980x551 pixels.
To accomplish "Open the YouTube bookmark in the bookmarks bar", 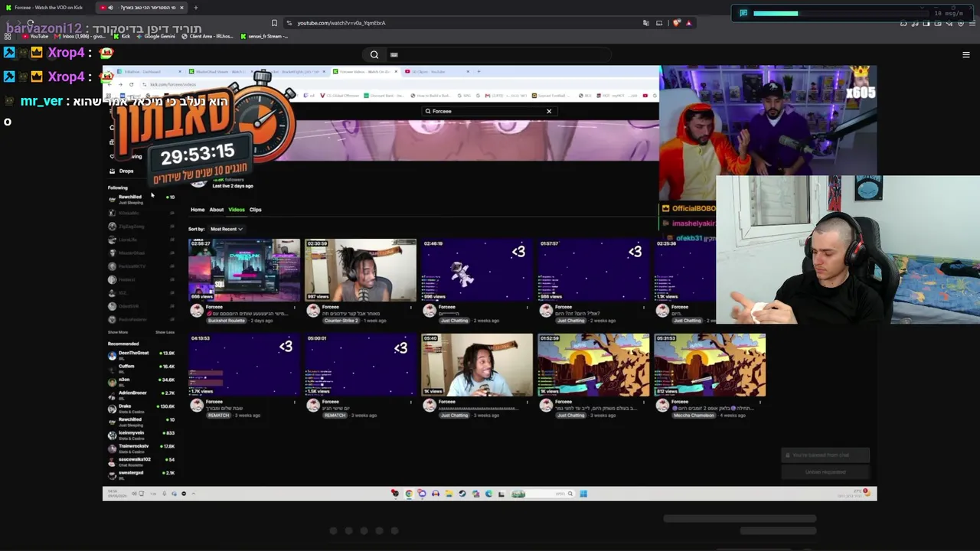I will (x=35, y=36).
